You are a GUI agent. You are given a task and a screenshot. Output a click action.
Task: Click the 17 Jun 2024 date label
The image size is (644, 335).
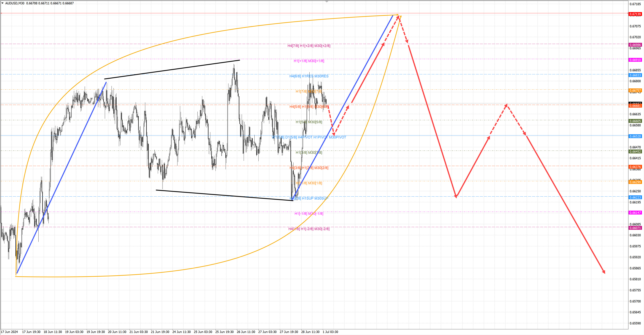pos(9,332)
